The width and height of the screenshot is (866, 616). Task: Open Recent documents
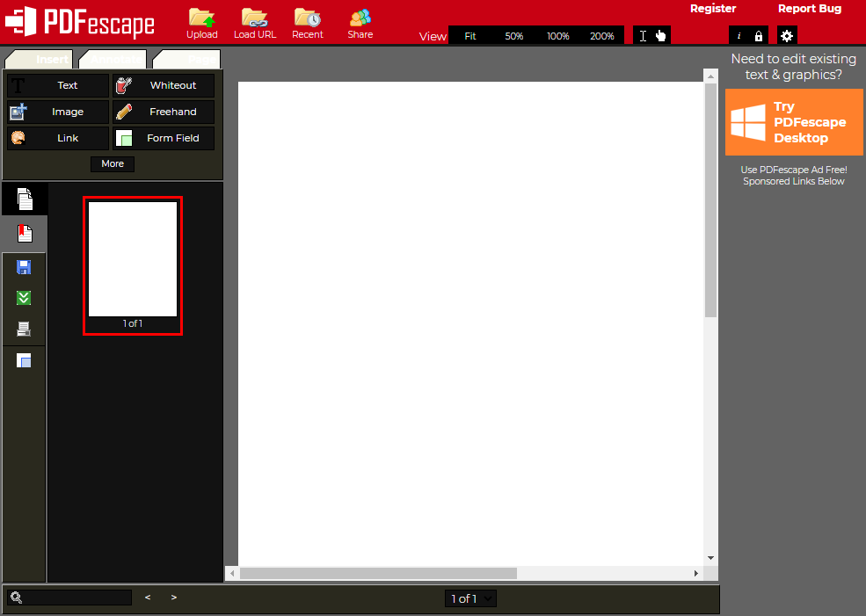point(308,23)
